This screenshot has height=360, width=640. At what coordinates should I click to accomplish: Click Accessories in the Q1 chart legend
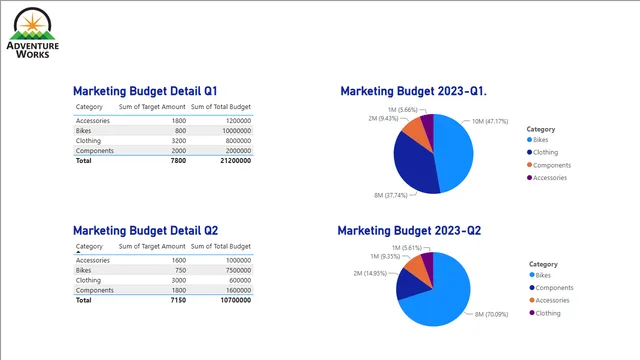(x=547, y=178)
